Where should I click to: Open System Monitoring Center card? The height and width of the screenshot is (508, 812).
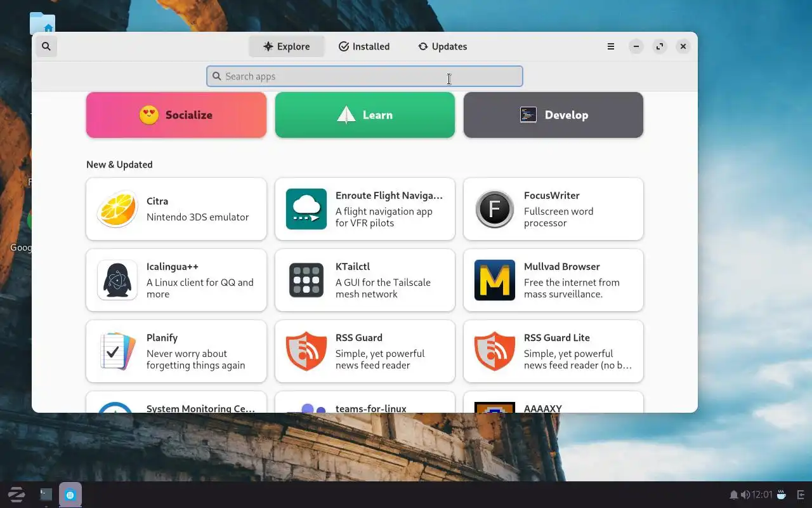click(176, 402)
